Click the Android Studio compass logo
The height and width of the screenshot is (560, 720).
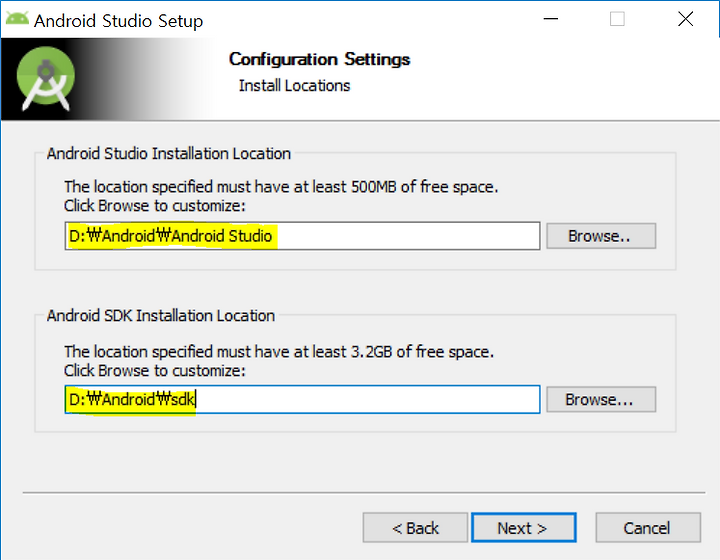click(x=45, y=78)
